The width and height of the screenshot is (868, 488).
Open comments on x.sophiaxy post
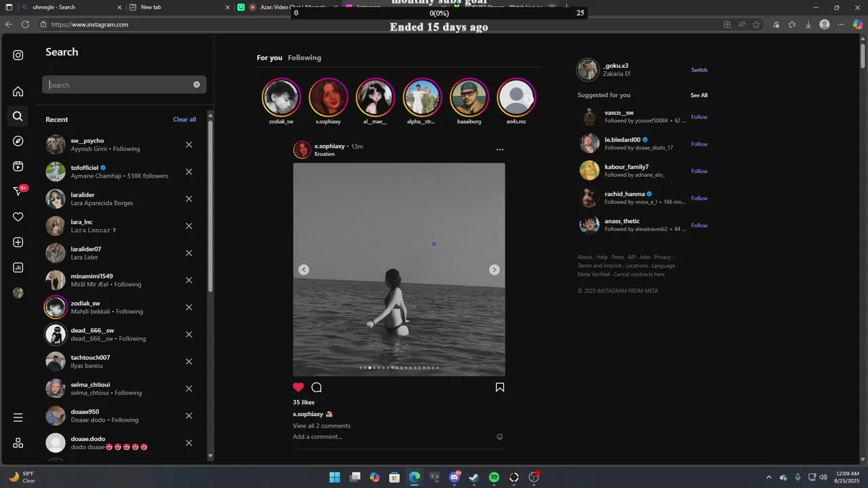click(x=316, y=387)
